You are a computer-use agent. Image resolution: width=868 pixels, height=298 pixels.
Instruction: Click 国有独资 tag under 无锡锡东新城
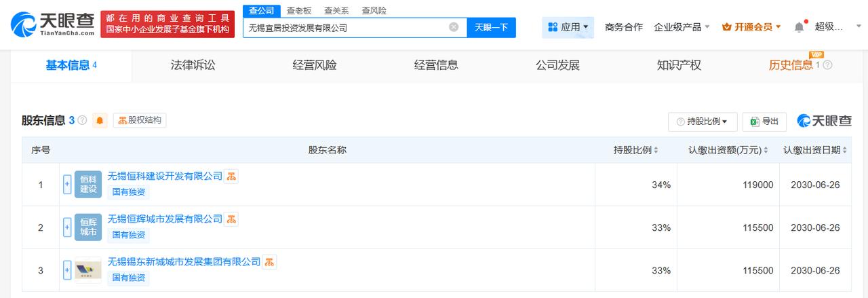(x=128, y=278)
